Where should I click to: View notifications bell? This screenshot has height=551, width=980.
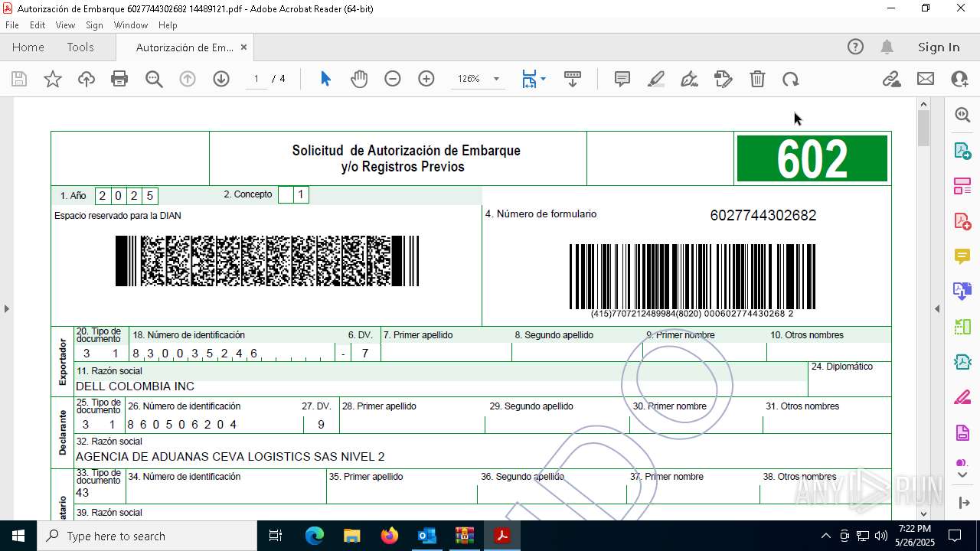tap(887, 47)
